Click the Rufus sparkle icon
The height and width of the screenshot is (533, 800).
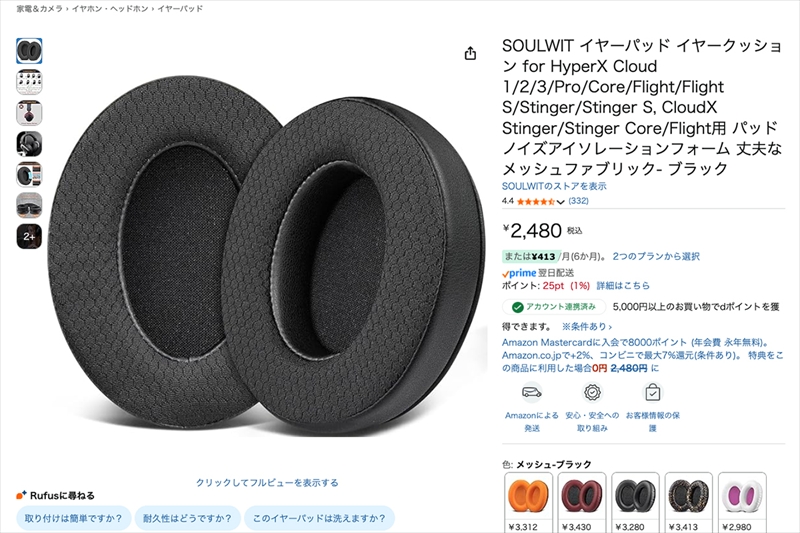coord(21,495)
